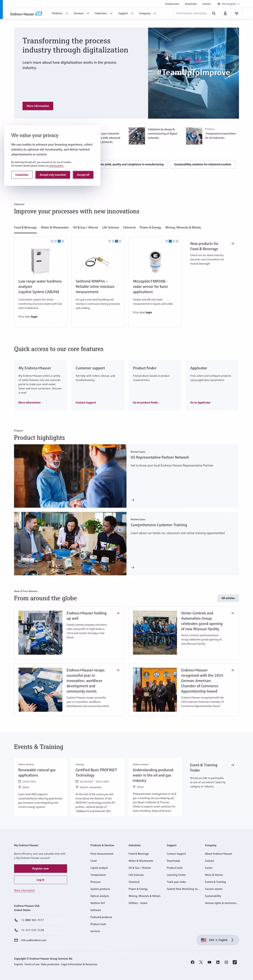Open the Go to product finder link
This screenshot has width=253, height=980.
[145, 402]
